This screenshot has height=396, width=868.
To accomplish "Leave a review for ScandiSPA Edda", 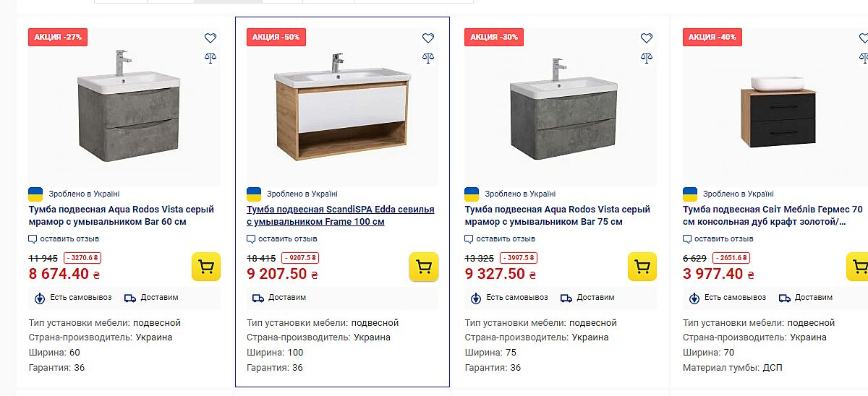I will click(x=286, y=239).
